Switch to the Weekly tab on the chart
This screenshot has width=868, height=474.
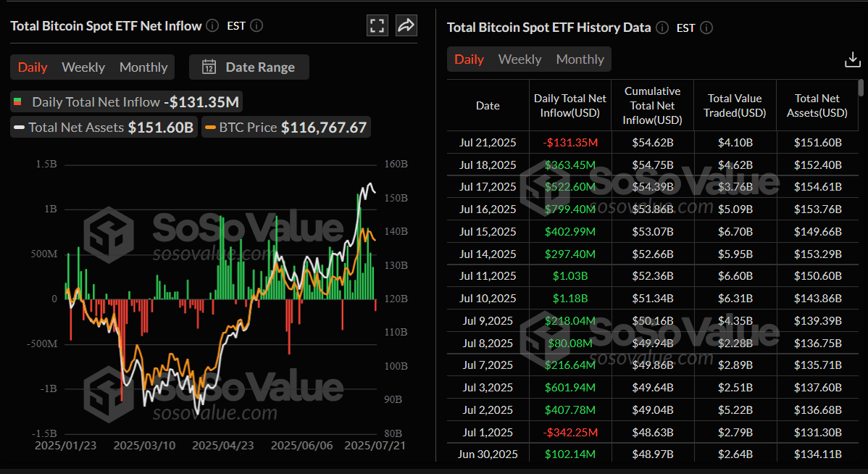click(83, 67)
